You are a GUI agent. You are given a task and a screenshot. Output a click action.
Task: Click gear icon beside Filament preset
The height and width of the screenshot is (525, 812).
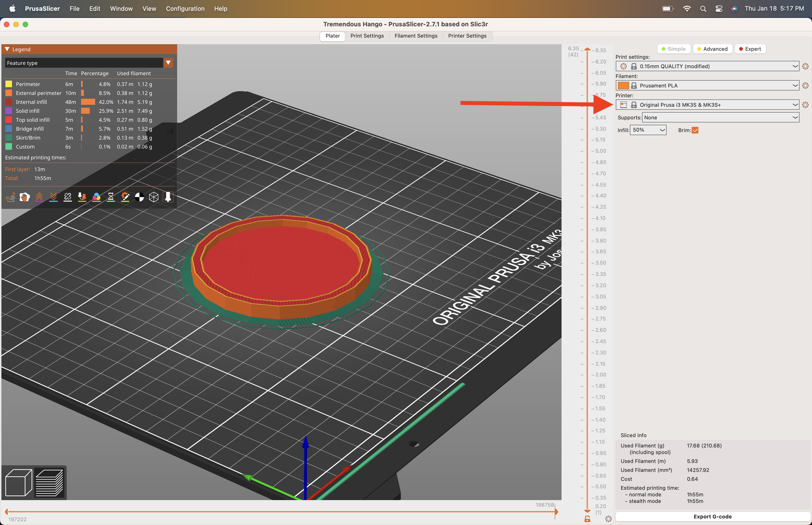click(x=805, y=86)
